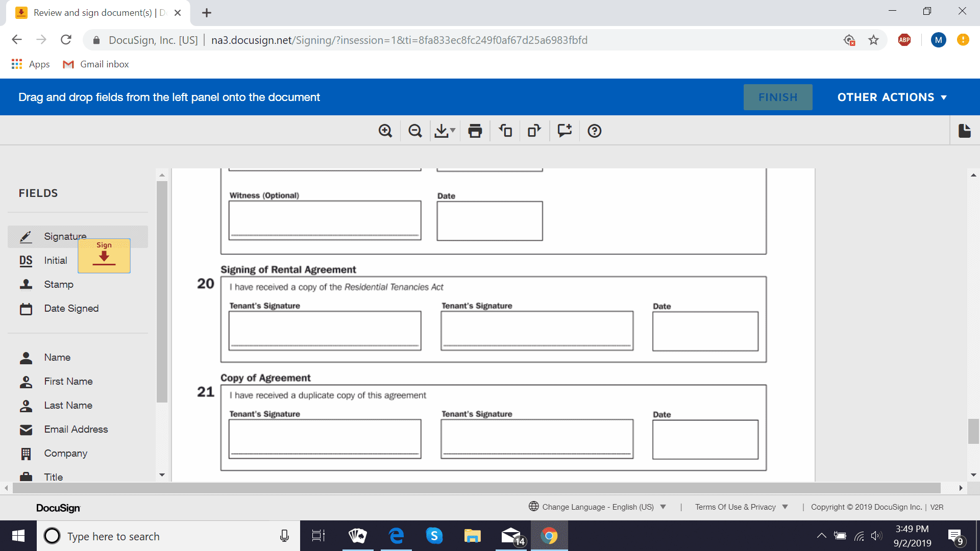Click the zoom out magnifier icon
This screenshot has height=551, width=980.
(x=416, y=131)
